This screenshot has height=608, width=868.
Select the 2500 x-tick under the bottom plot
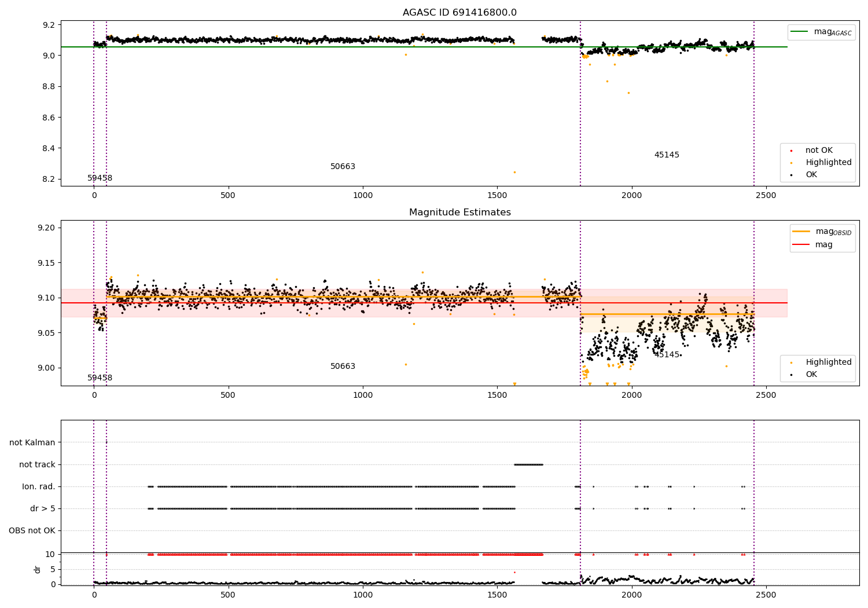(766, 595)
